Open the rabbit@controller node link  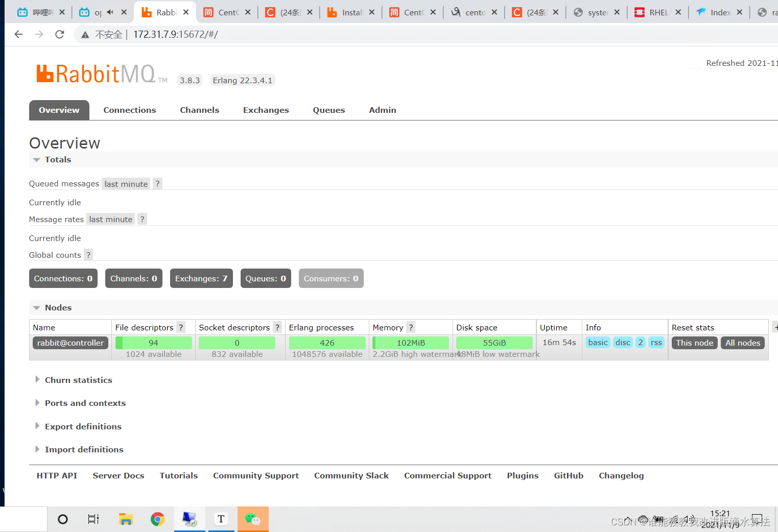[70, 343]
